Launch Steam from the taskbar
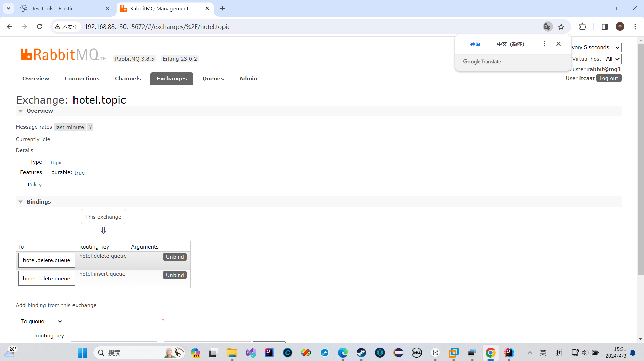This screenshot has width=644, height=361. (x=361, y=353)
